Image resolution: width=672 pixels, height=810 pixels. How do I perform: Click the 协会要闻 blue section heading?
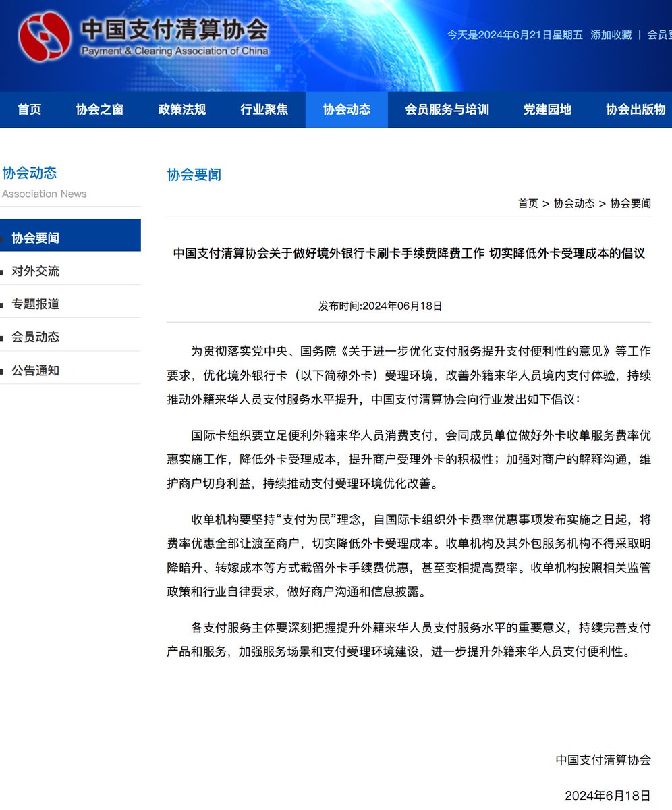[194, 175]
